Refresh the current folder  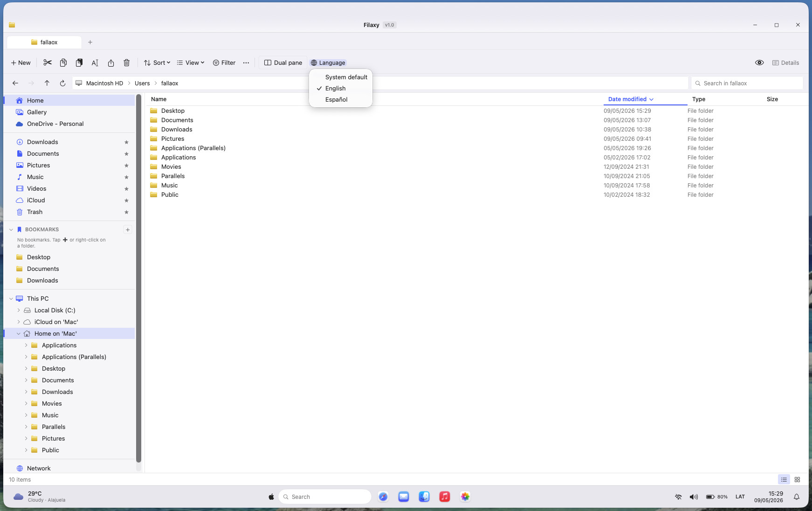63,83
